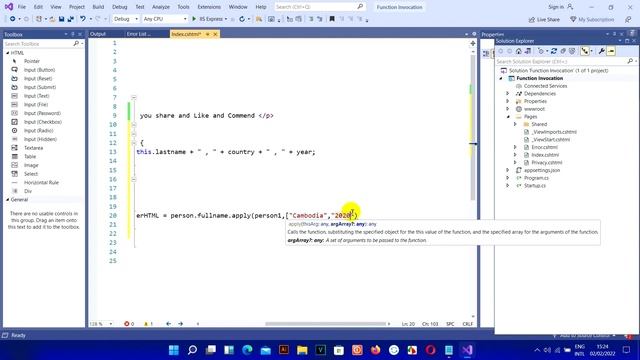Image resolution: width=640 pixels, height=360 pixels.
Task: Open File Explorer from the taskbar
Action: pyautogui.click(x=302, y=350)
